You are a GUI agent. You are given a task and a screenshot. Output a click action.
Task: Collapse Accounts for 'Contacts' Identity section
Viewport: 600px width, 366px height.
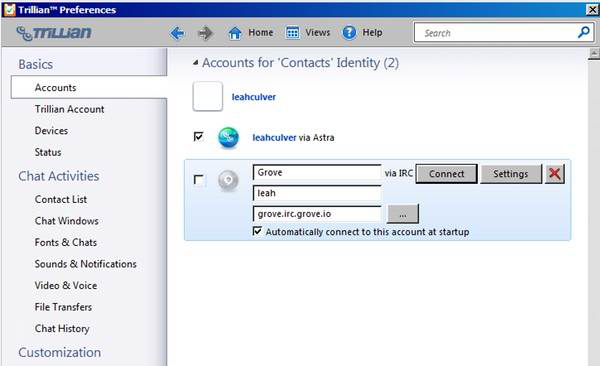(196, 62)
